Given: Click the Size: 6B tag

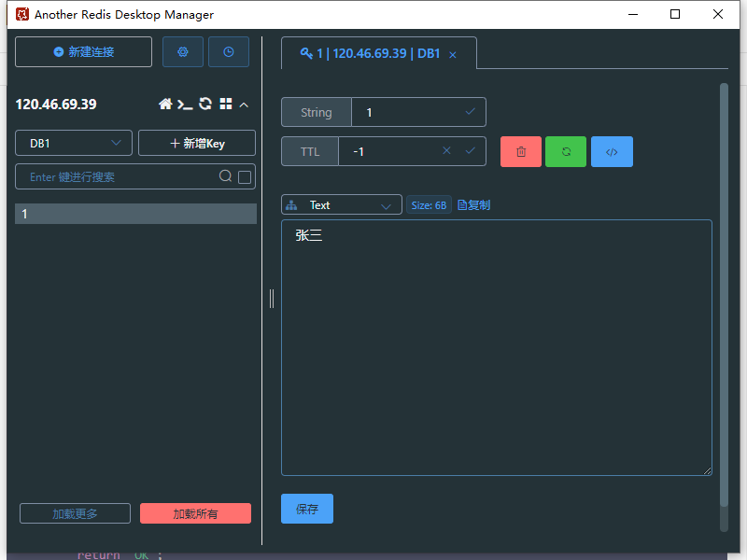Looking at the screenshot, I should point(429,205).
